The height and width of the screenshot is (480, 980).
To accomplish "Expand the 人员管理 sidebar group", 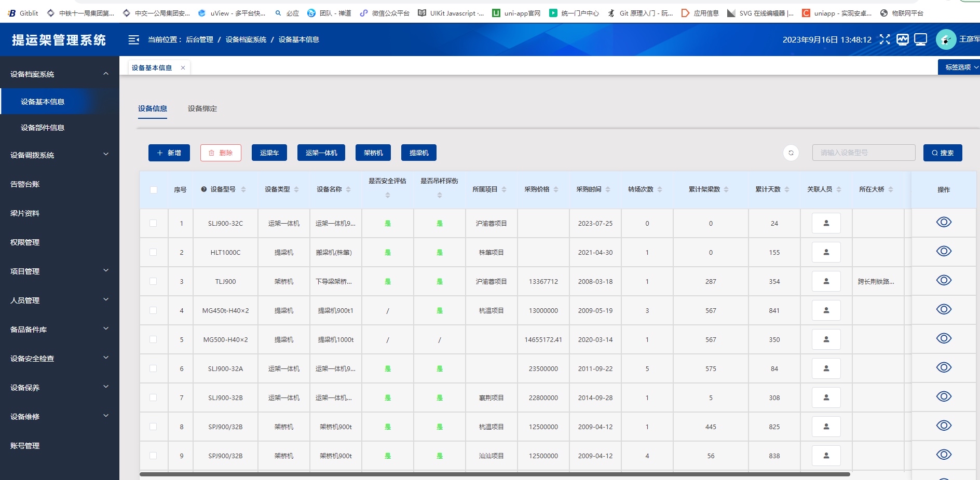I will pos(59,300).
